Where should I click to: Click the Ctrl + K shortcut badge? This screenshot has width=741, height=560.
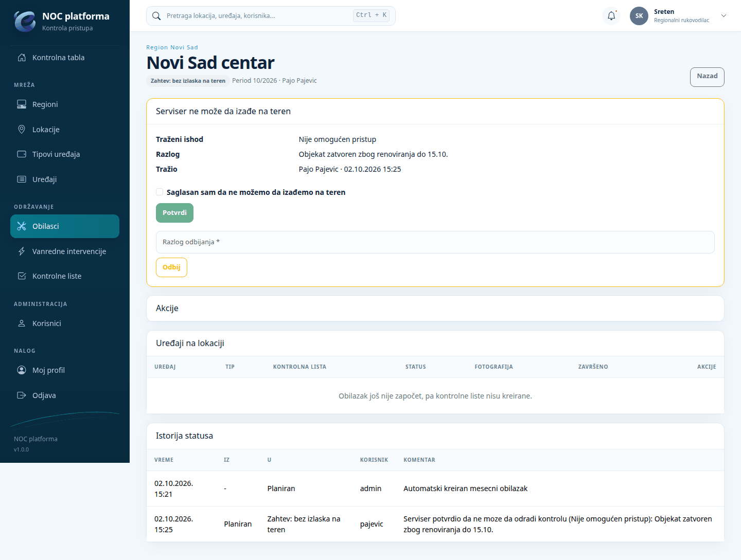[x=371, y=15]
